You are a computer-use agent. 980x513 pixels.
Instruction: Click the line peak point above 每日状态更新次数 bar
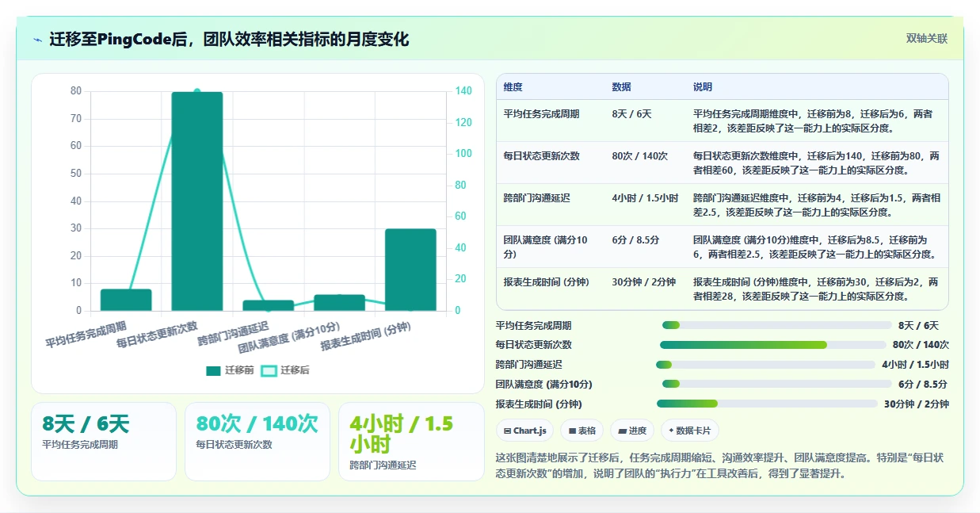(197, 91)
